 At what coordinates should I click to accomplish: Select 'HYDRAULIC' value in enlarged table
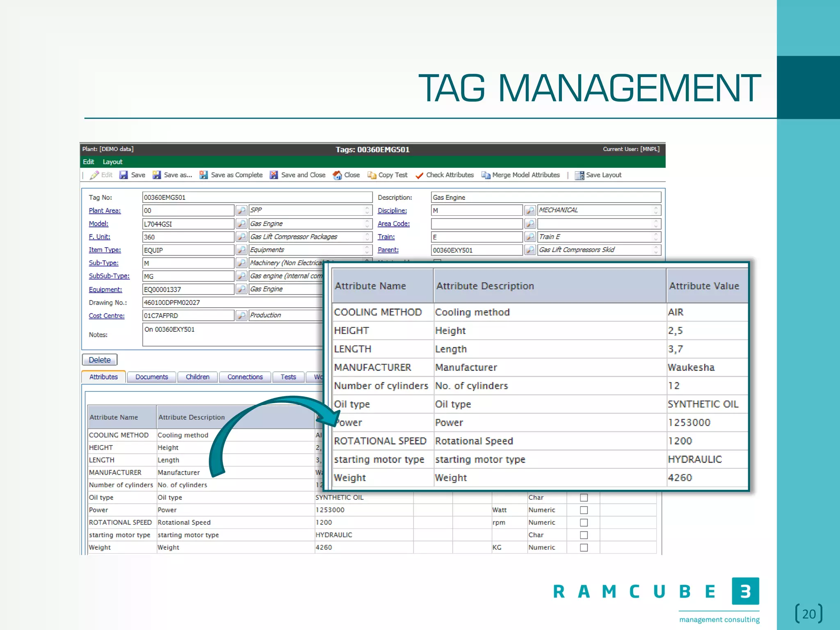point(708,459)
